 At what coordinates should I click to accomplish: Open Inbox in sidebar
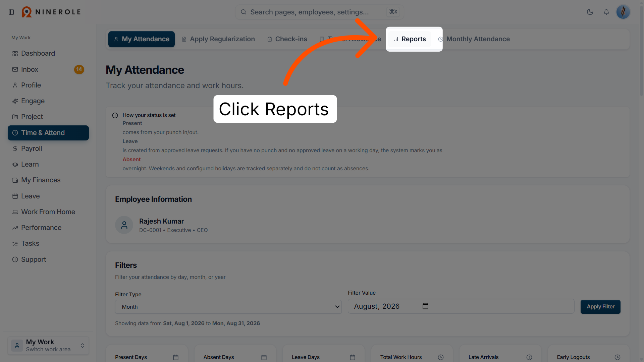pos(48,69)
